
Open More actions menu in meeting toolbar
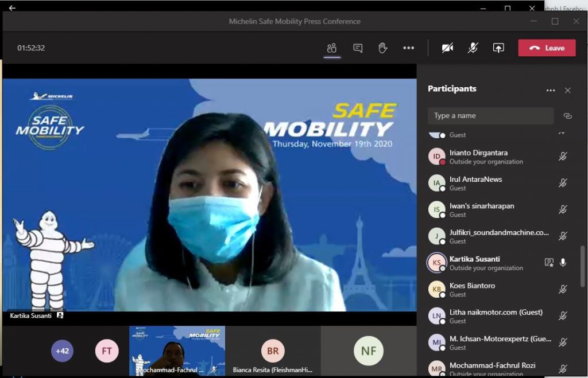[x=408, y=48]
